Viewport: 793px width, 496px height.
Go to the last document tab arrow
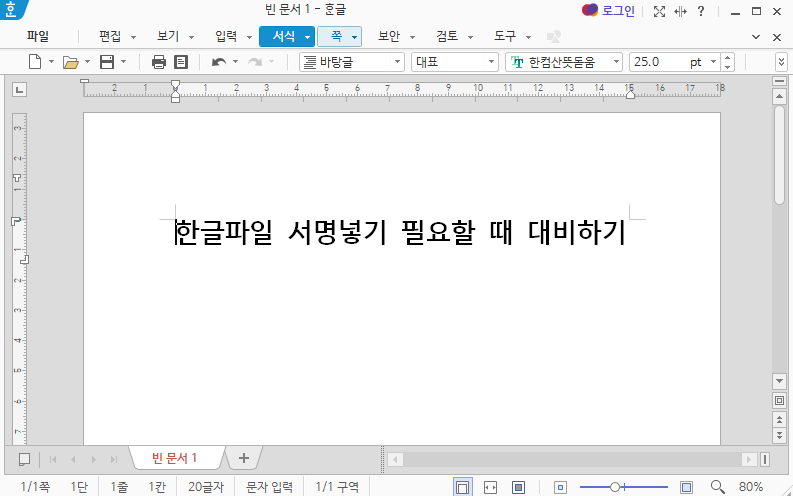point(114,460)
